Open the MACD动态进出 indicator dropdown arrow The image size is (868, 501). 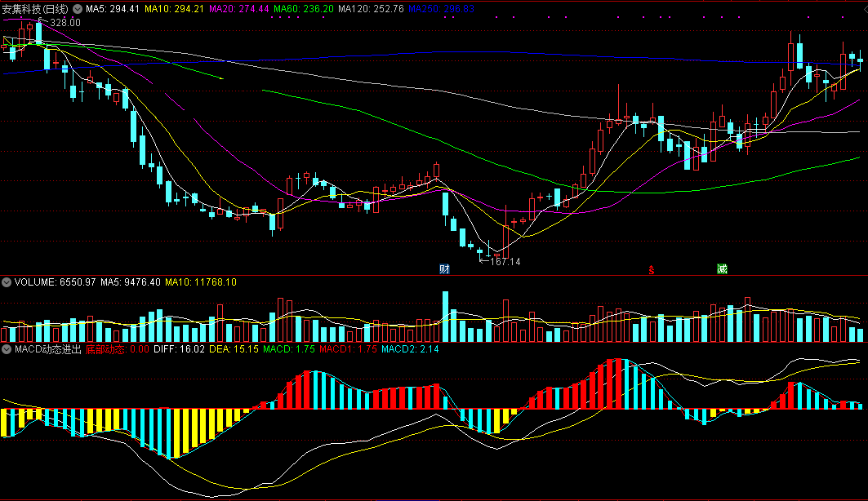point(6,349)
